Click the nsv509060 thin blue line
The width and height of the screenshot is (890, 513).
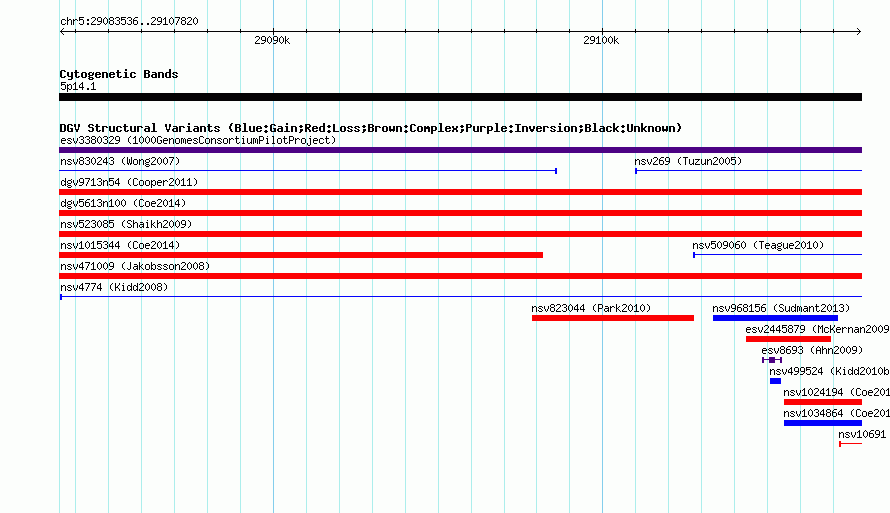click(778, 255)
